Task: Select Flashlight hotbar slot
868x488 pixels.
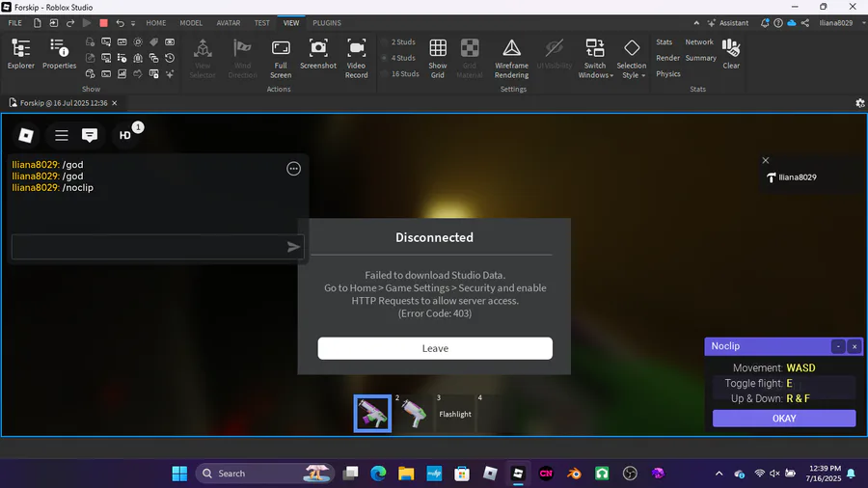Action: coord(455,414)
